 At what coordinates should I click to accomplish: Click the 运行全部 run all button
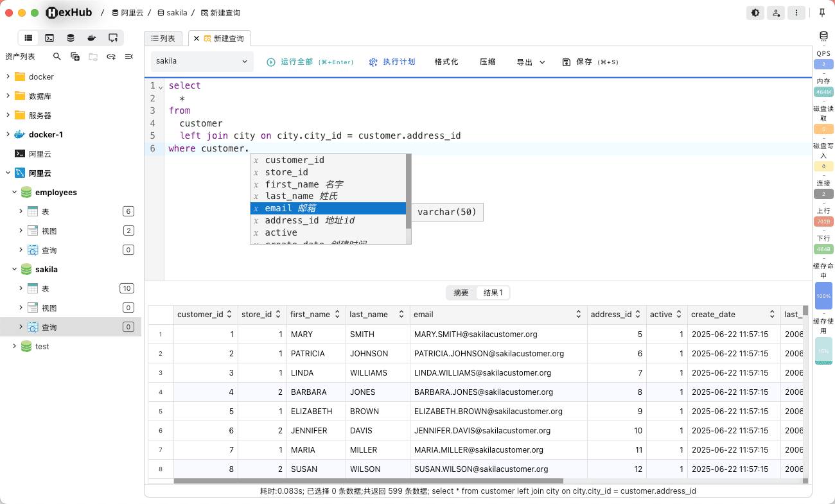[310, 62]
